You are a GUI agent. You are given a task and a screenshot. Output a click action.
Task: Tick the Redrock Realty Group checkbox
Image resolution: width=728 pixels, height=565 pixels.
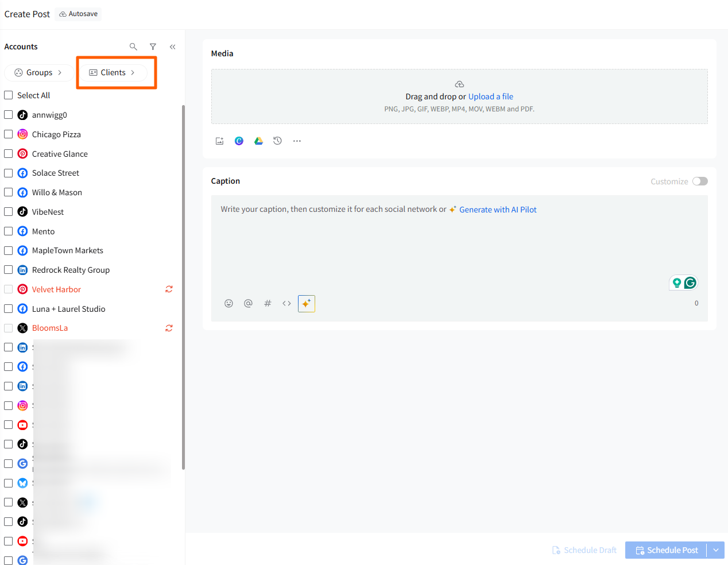[x=9, y=270]
